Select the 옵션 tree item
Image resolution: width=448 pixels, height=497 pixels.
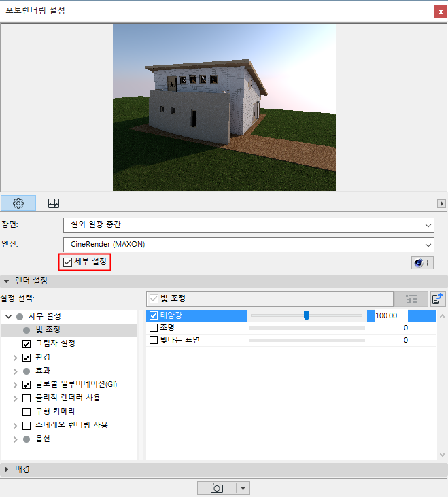43,439
